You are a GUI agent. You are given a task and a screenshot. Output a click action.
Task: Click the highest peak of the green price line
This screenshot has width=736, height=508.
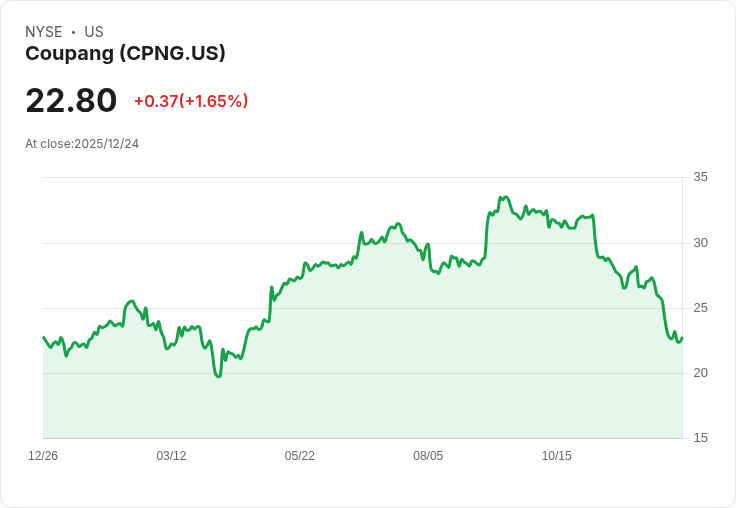tap(505, 197)
